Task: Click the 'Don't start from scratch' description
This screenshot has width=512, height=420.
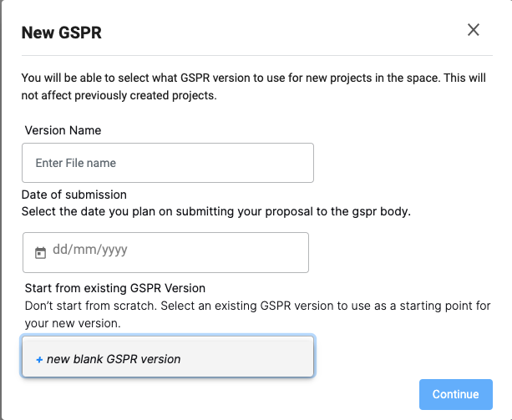Action: pos(257,314)
